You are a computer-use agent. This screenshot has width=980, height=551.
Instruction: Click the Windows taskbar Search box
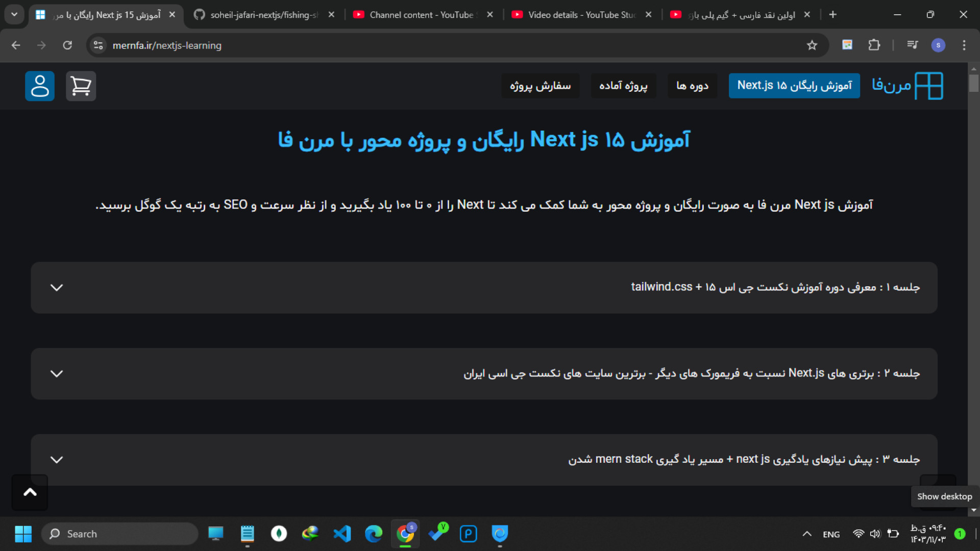click(120, 534)
